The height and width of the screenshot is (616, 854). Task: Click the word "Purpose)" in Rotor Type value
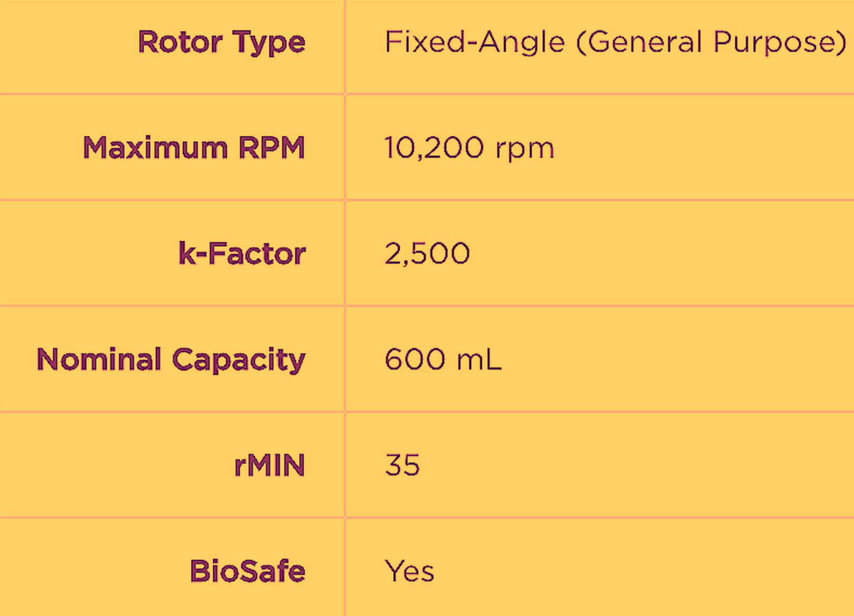click(x=780, y=43)
